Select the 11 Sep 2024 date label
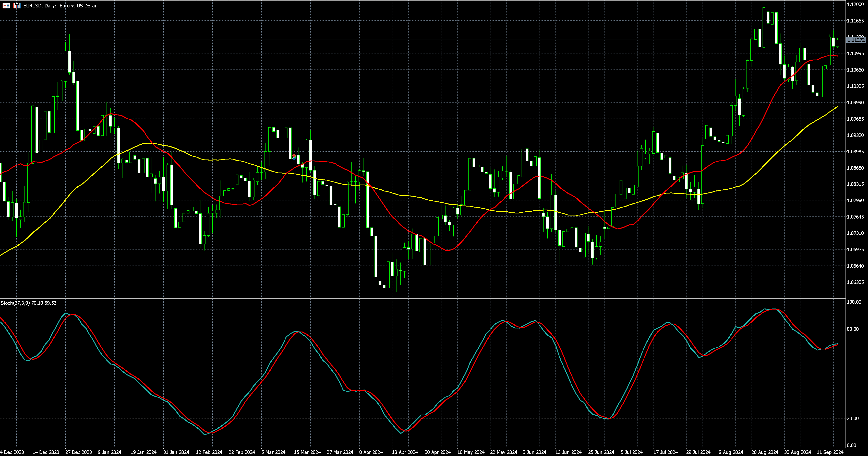Screen dimensions: 868x456 pos(830,452)
